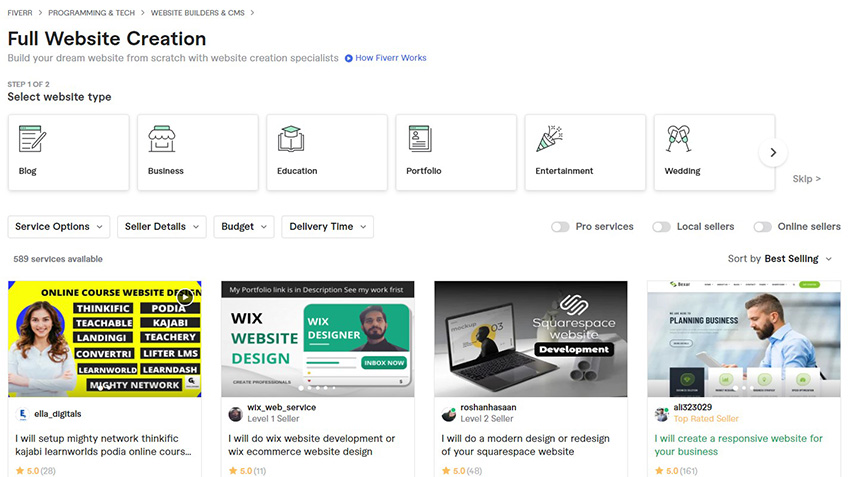Viewport: 850px width, 477px height.
Task: Click wix_web_service seller avatar
Action: [235, 415]
